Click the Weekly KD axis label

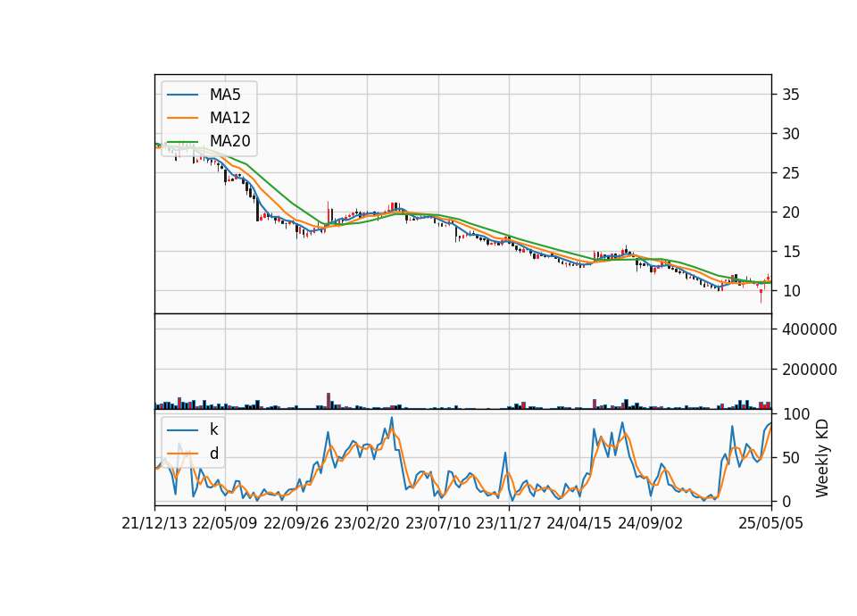(821, 459)
